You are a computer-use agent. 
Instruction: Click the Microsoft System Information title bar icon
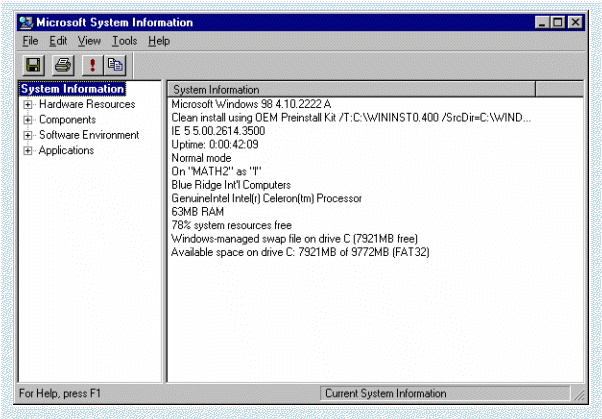26,23
